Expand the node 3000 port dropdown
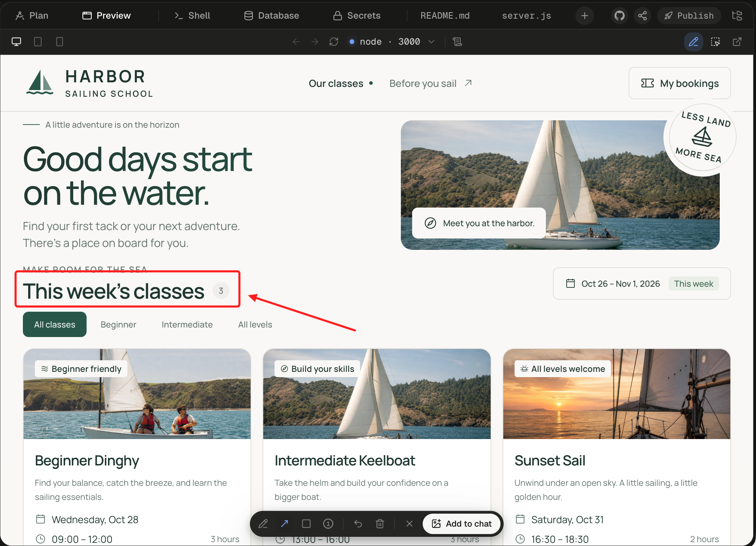The width and height of the screenshot is (756, 546). 392,42
